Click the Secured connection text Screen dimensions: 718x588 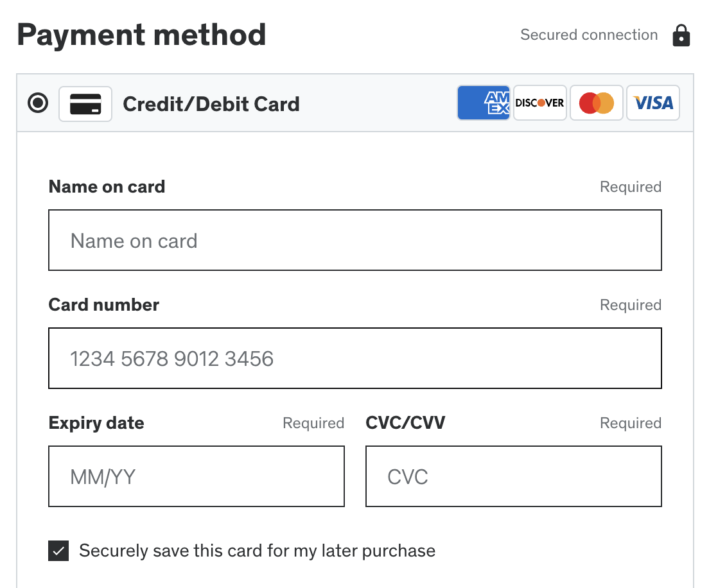coord(588,35)
